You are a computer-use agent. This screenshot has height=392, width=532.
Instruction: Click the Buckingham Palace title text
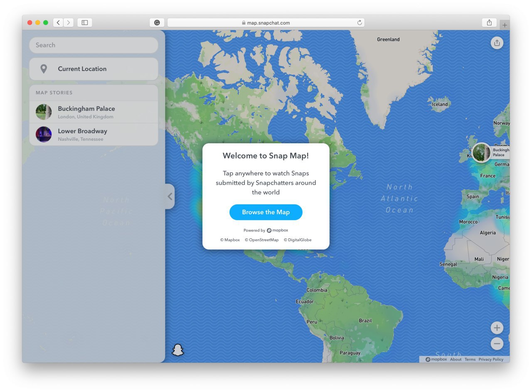coord(86,109)
